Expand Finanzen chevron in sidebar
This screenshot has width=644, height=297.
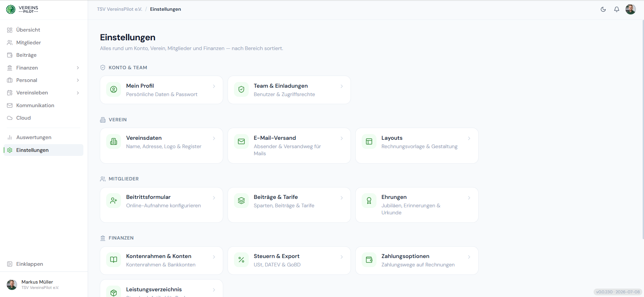78,68
